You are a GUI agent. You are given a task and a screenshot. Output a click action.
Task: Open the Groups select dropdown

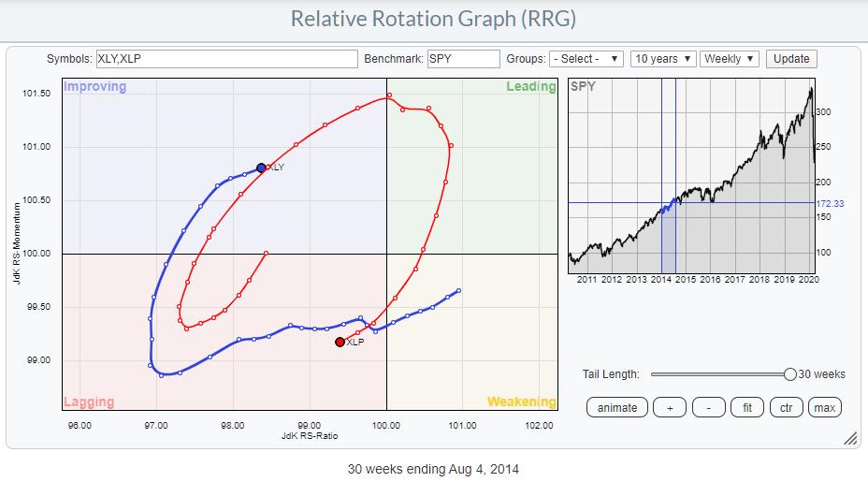point(586,58)
